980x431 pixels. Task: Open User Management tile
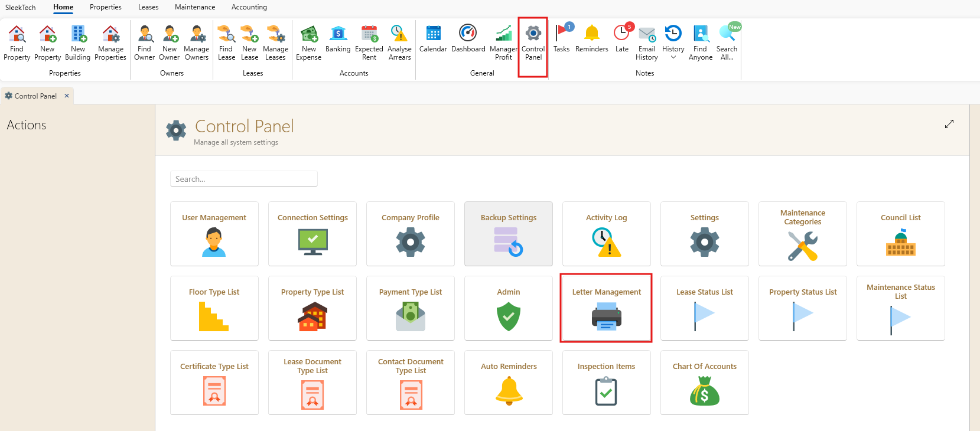tap(214, 234)
